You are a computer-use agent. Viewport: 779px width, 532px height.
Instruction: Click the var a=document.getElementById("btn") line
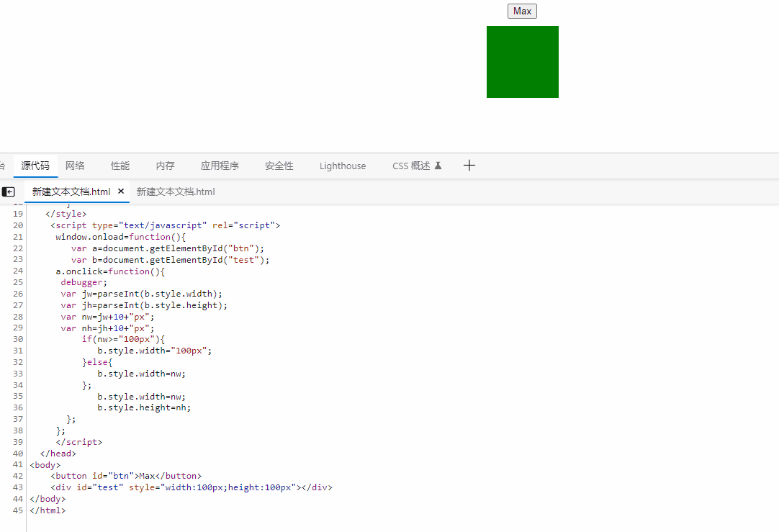click(168, 248)
